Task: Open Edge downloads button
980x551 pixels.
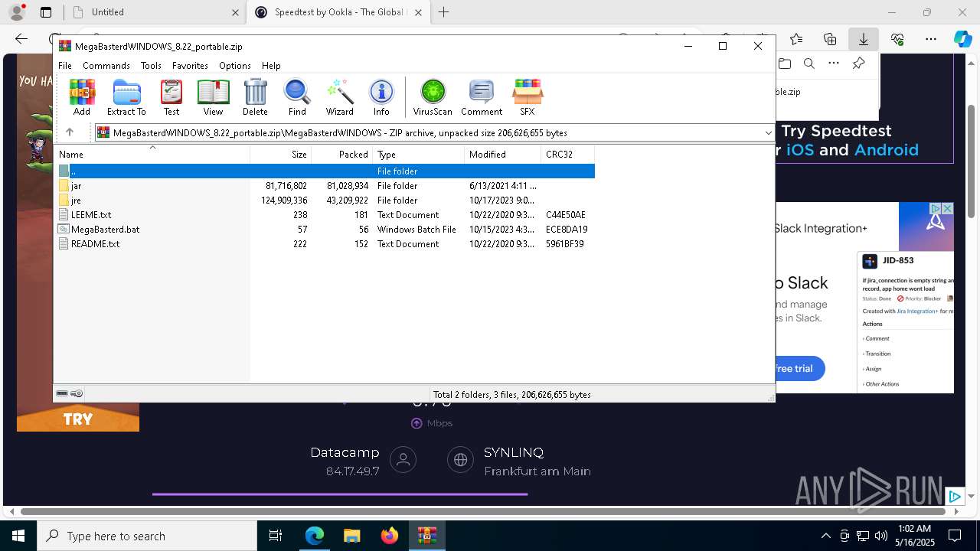Action: coord(864,39)
